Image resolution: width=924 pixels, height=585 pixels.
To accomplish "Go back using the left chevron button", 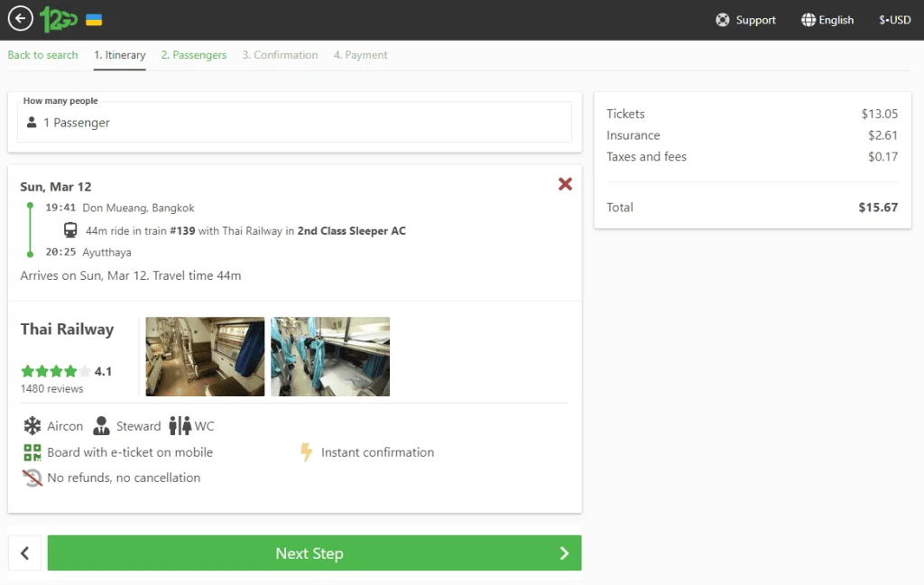I will (24, 553).
